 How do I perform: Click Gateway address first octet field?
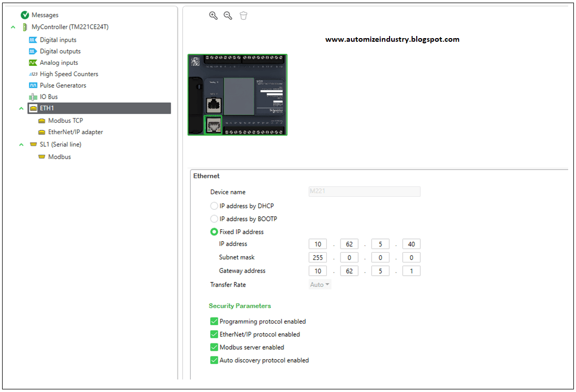click(318, 271)
